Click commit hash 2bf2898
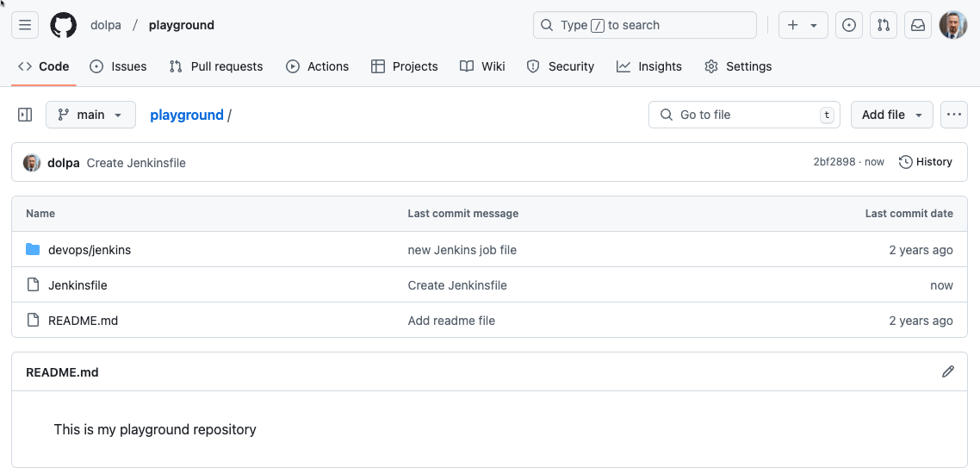This screenshot has width=980, height=474. [x=834, y=162]
